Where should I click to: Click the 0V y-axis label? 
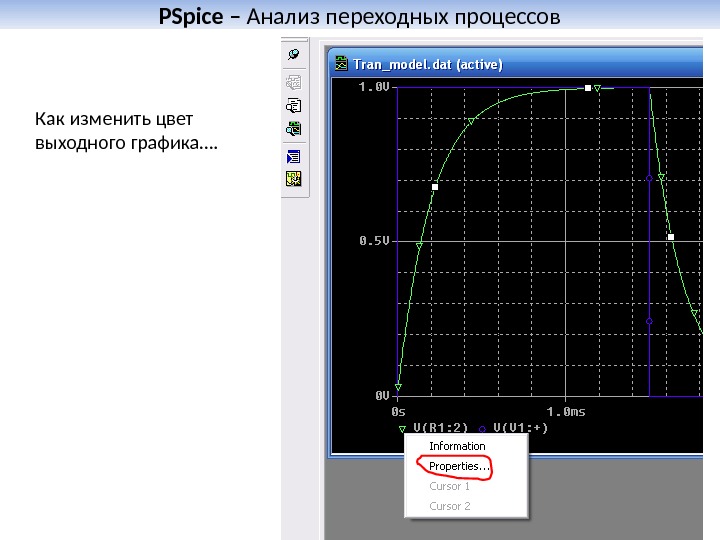click(382, 395)
